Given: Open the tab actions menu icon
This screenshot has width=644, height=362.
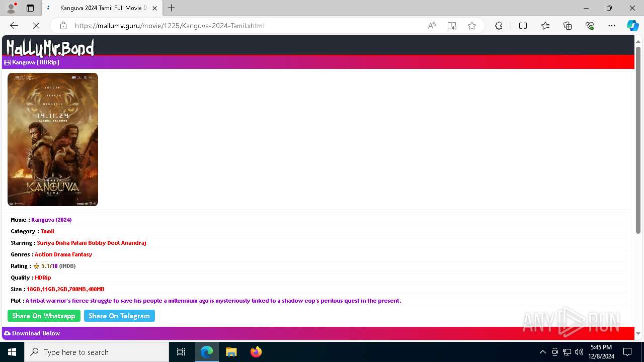Looking at the screenshot, I should click(x=30, y=8).
